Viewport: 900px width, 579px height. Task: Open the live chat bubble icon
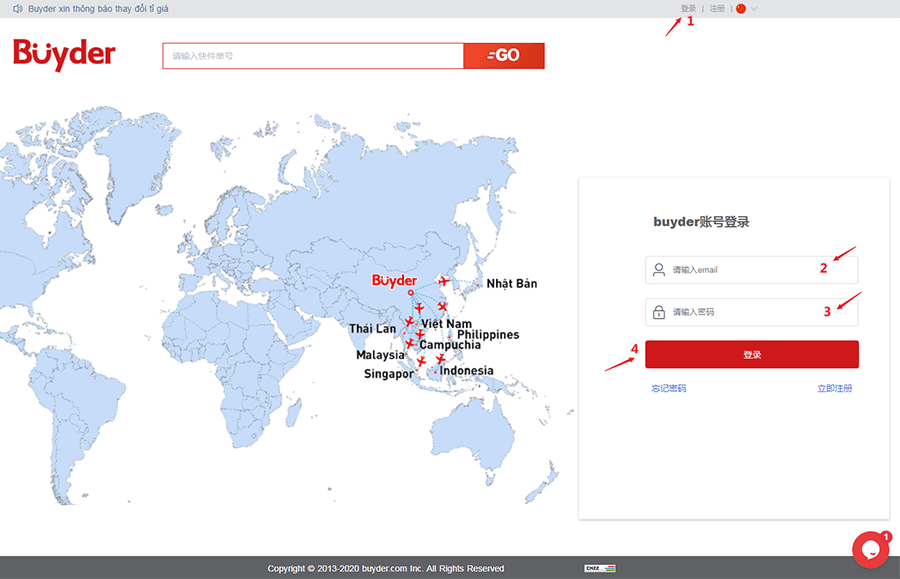click(871, 550)
